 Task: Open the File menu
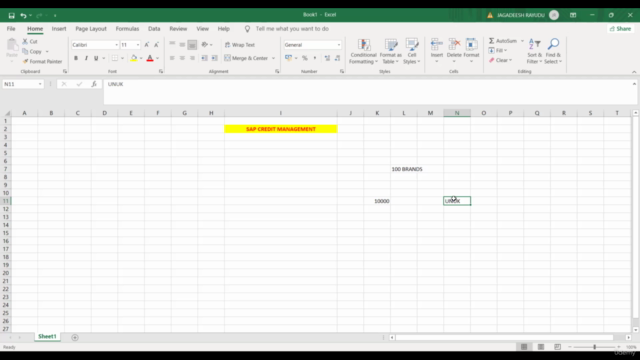pos(11,29)
